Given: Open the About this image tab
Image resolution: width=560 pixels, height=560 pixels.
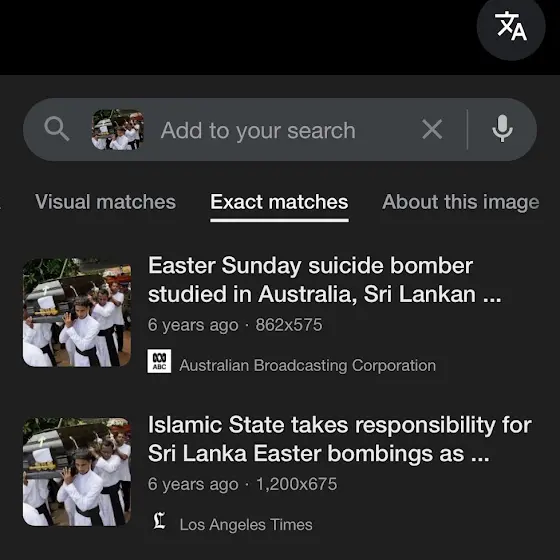Looking at the screenshot, I should [460, 202].
